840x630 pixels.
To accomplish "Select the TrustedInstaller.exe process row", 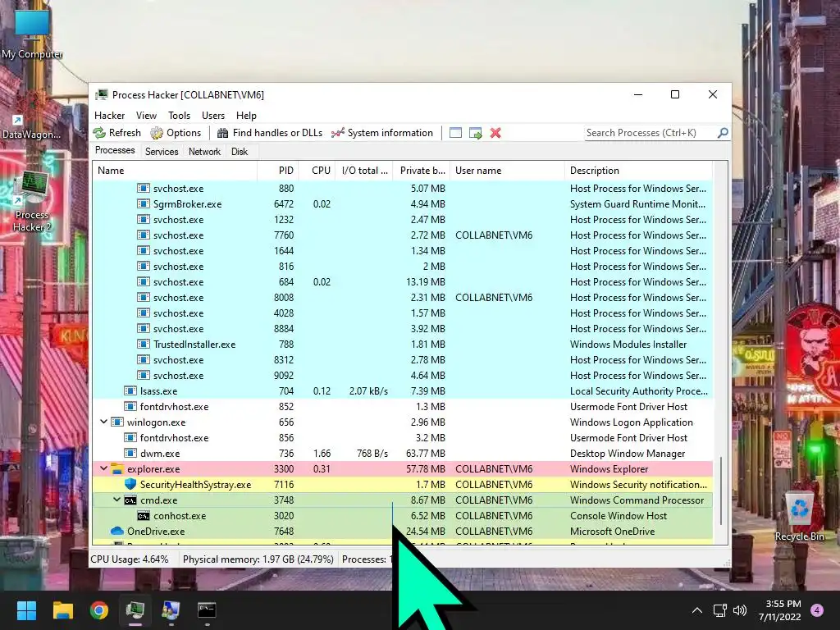I will (x=403, y=345).
